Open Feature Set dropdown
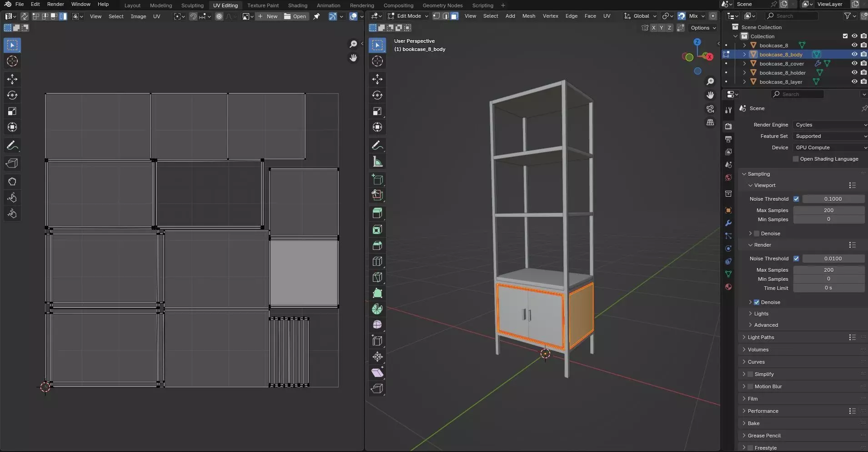 coord(830,136)
